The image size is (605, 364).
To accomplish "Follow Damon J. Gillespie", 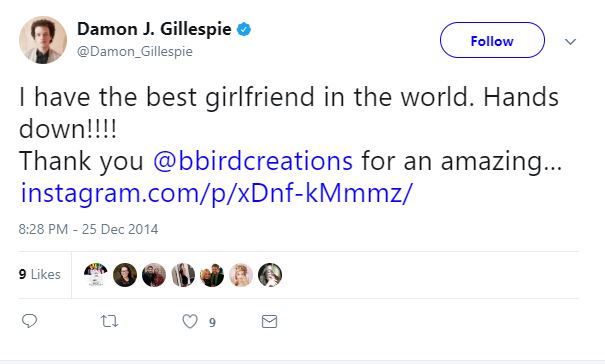I will tap(492, 40).
